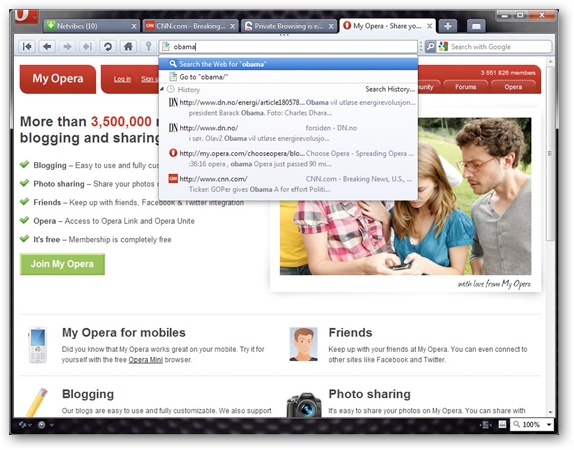Reload the page with the Reload icon
This screenshot has height=450, width=574.
pyautogui.click(x=108, y=47)
